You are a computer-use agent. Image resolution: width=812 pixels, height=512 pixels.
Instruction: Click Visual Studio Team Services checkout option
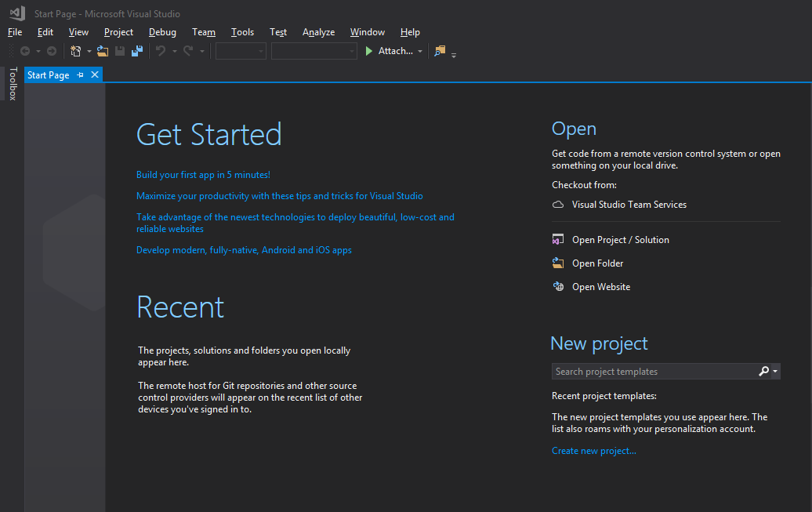point(629,205)
